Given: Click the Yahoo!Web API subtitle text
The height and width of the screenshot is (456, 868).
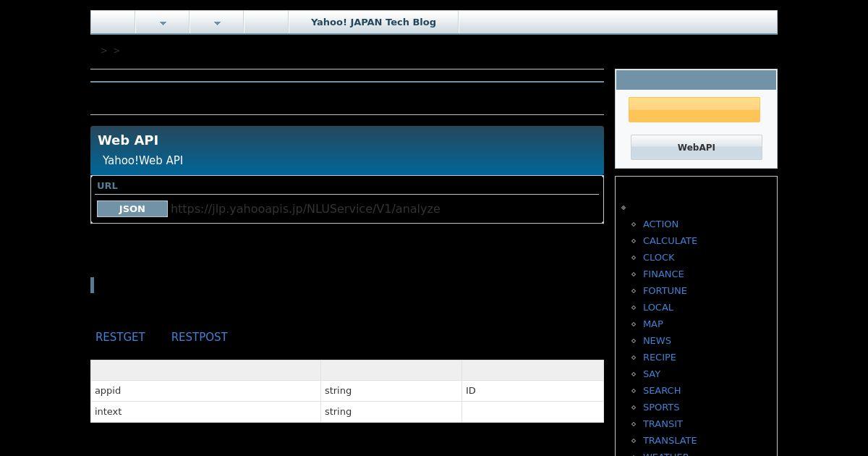Looking at the screenshot, I should coord(142,160).
